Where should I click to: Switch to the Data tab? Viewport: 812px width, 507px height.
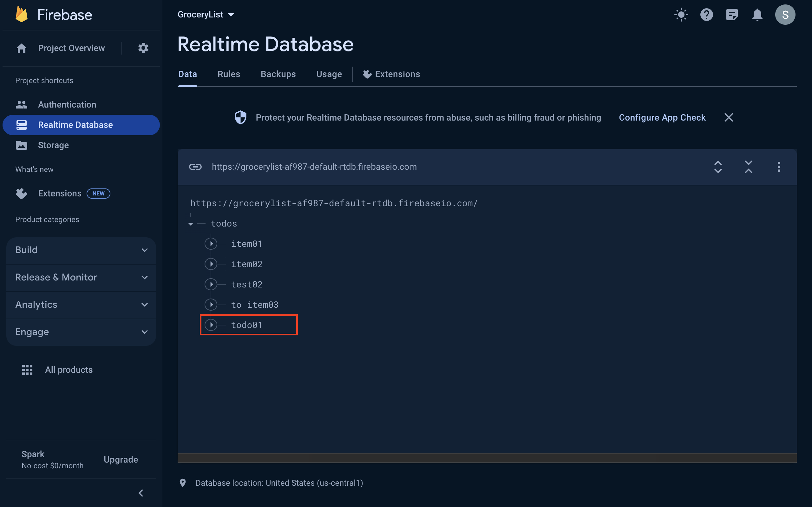click(187, 74)
